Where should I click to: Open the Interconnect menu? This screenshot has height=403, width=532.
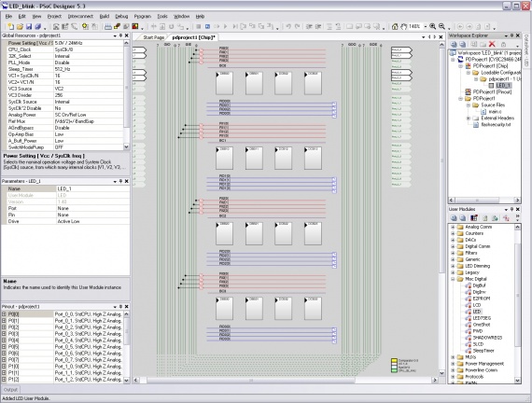80,16
